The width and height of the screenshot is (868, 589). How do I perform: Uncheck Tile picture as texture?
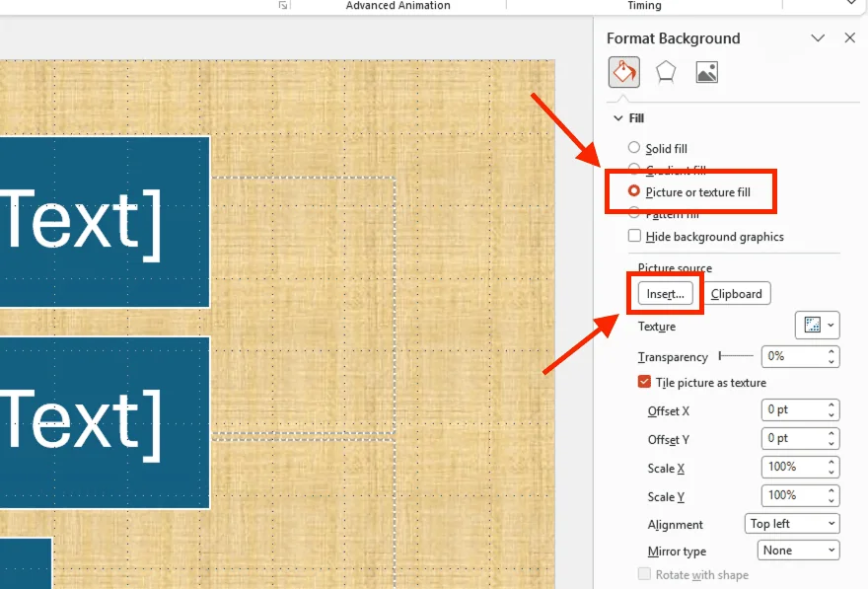click(644, 382)
